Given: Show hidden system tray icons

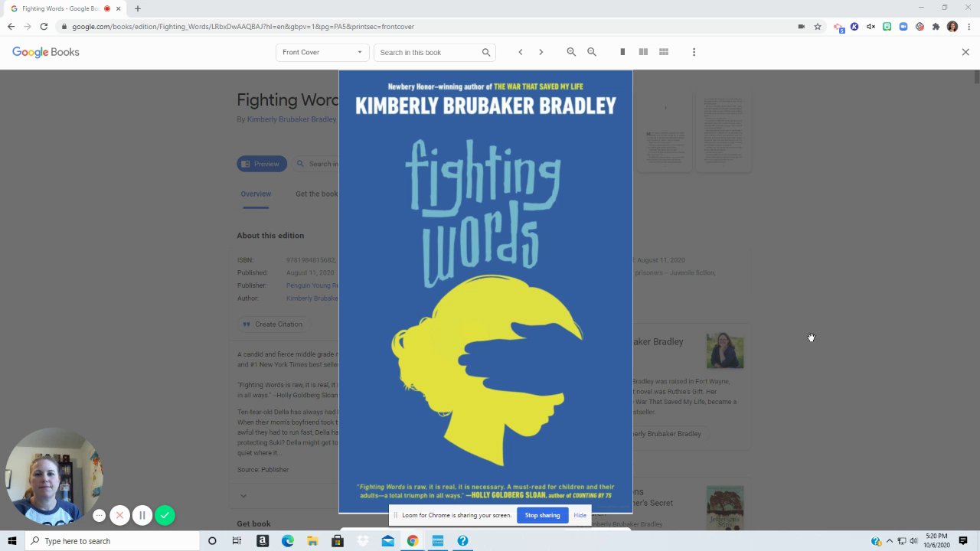Looking at the screenshot, I should 889,541.
